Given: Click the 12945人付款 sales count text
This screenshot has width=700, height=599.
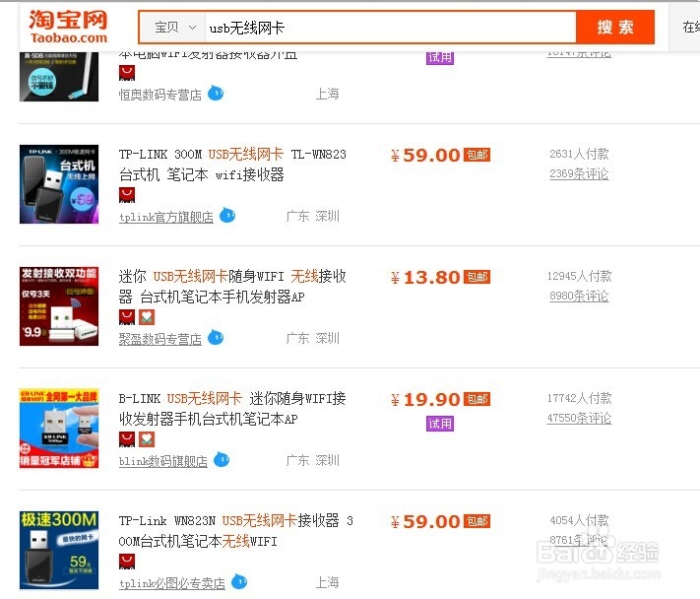Looking at the screenshot, I should click(x=579, y=276).
